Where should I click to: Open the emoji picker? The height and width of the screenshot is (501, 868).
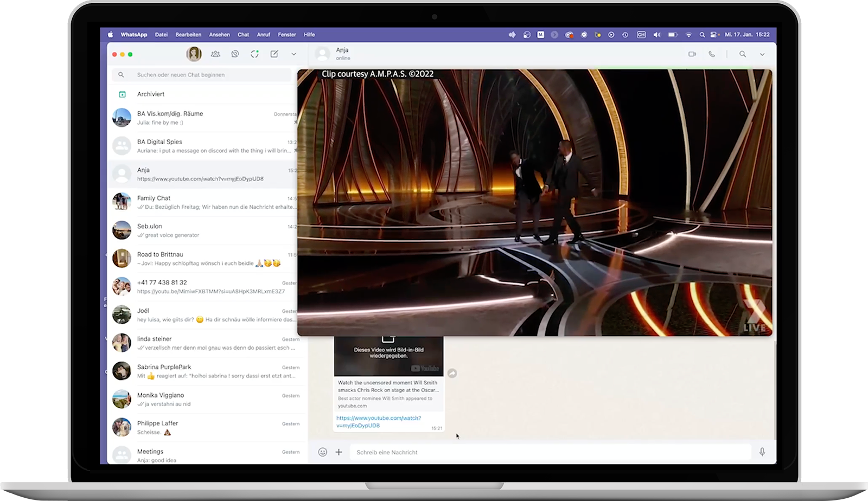coord(322,452)
